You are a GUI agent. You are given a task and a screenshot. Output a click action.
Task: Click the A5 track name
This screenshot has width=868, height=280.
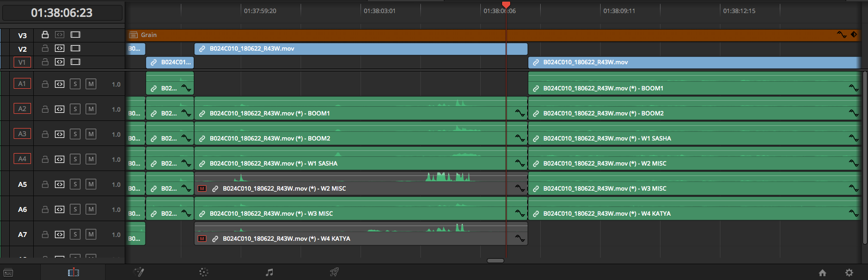tap(22, 185)
